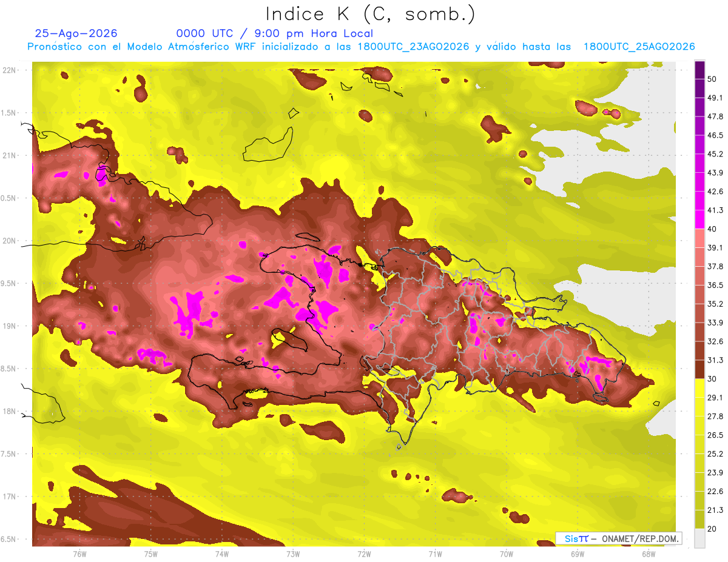Click the '9.5N' latitude label
This screenshot has height=562, width=728.
coord(9,284)
